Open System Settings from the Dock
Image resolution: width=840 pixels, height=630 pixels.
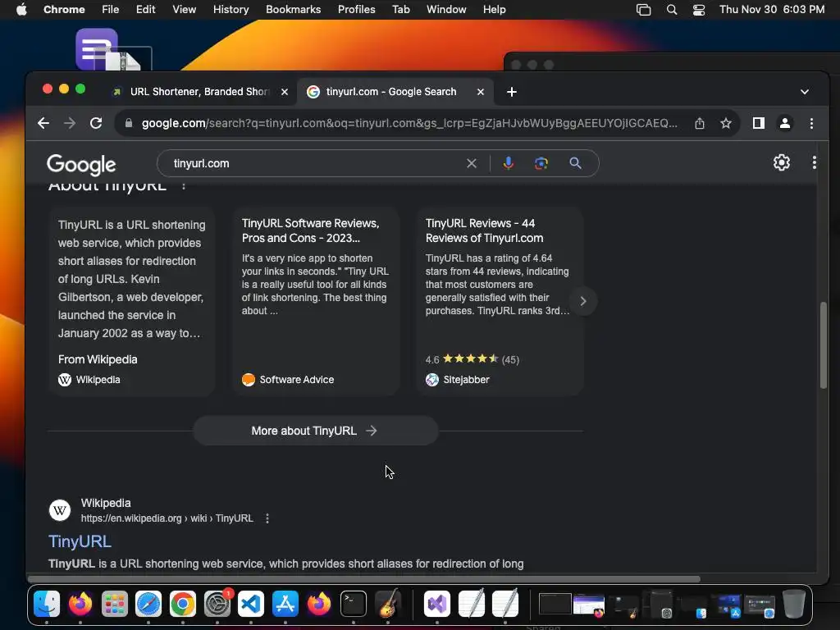click(217, 604)
